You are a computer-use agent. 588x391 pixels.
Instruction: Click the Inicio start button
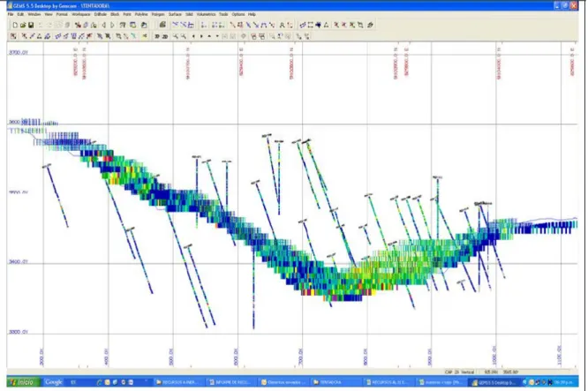[23, 382]
